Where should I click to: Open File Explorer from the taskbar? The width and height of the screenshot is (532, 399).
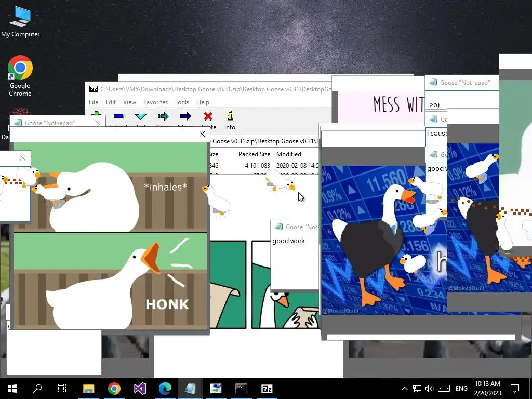[88, 389]
